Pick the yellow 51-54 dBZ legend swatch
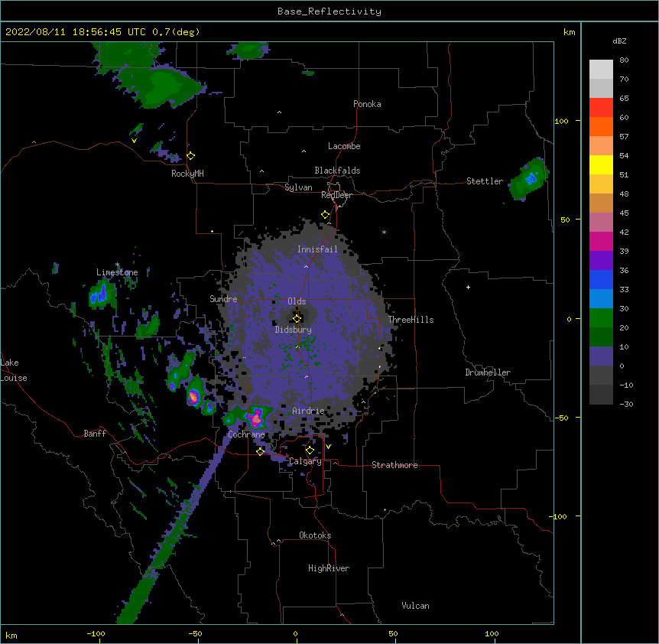This screenshot has height=644, width=659. [x=601, y=164]
